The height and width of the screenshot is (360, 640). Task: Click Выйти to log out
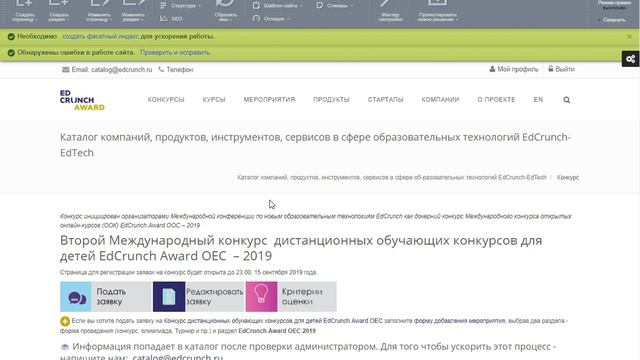[562, 69]
